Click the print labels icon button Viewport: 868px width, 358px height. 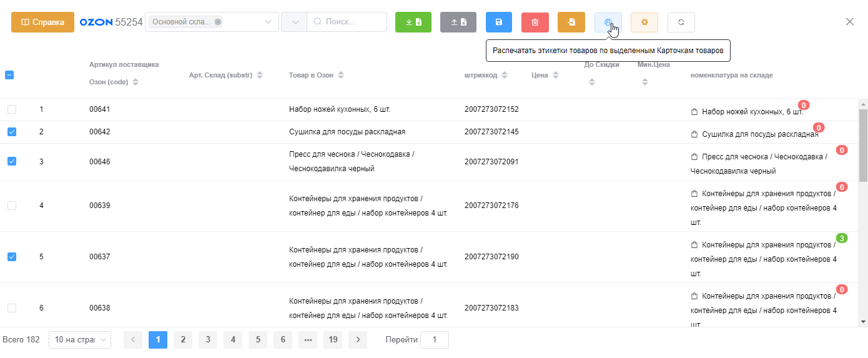click(608, 22)
